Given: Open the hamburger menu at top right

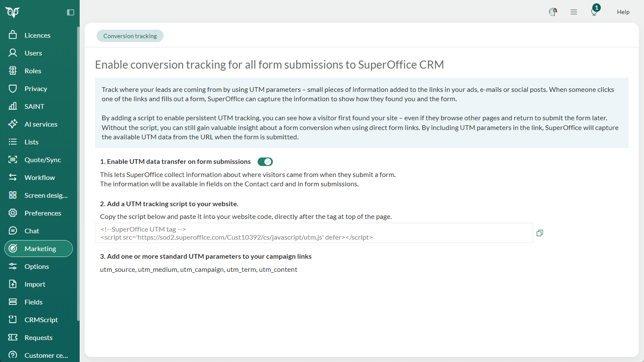Looking at the screenshot, I should (x=574, y=12).
